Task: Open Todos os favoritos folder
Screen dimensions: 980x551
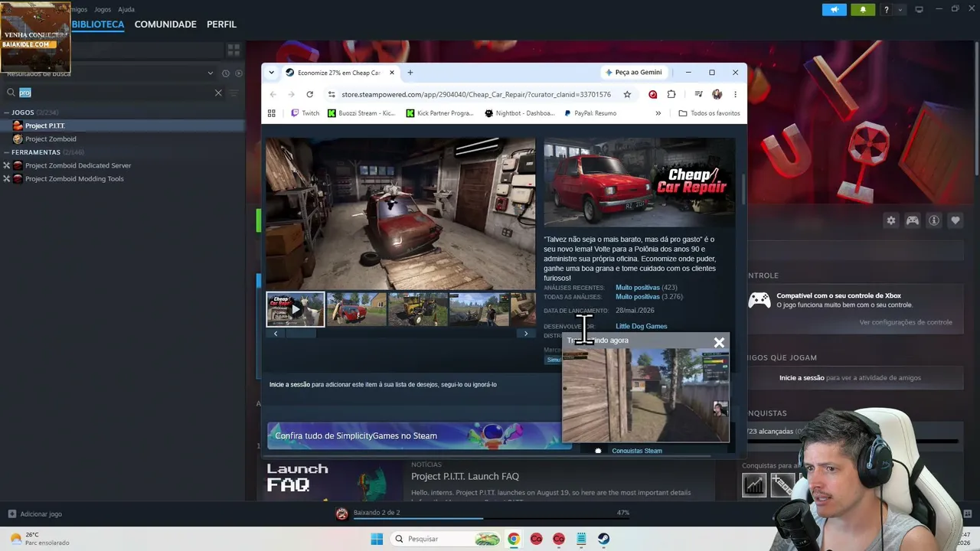Action: click(x=709, y=113)
